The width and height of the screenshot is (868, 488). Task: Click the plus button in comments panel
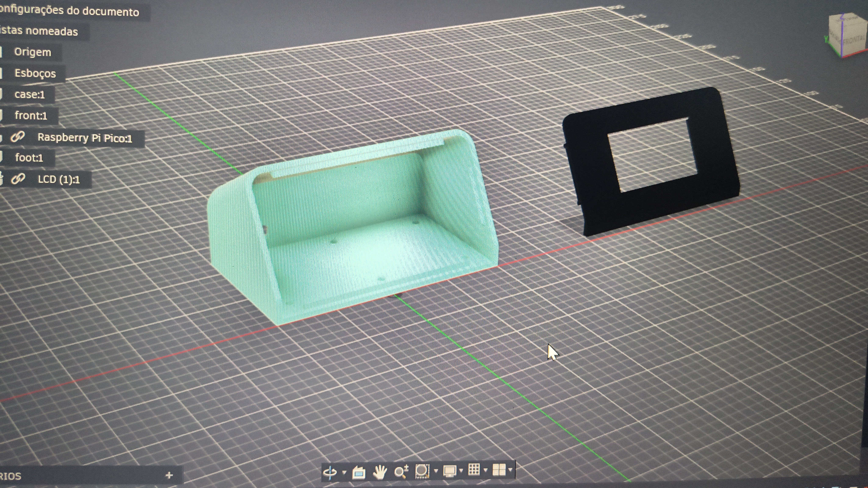[x=169, y=475]
